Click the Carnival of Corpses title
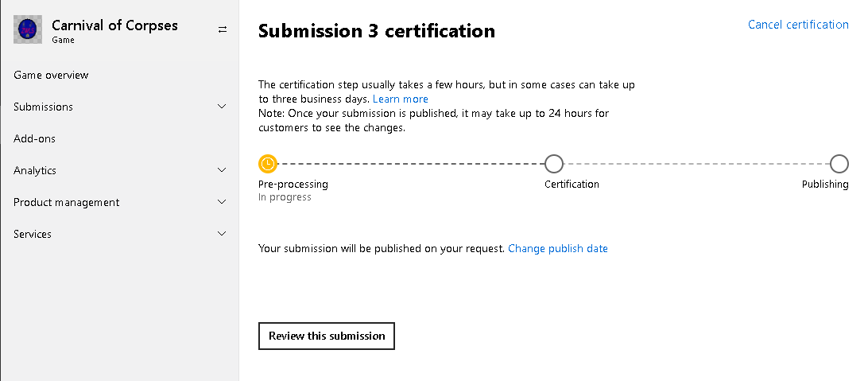The image size is (868, 381). tap(114, 25)
